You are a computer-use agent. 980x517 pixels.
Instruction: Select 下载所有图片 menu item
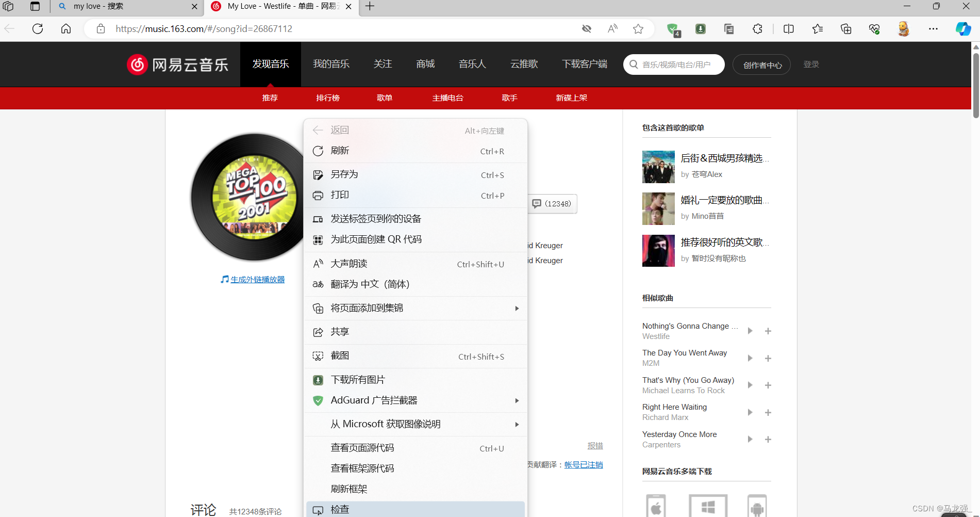click(x=416, y=380)
